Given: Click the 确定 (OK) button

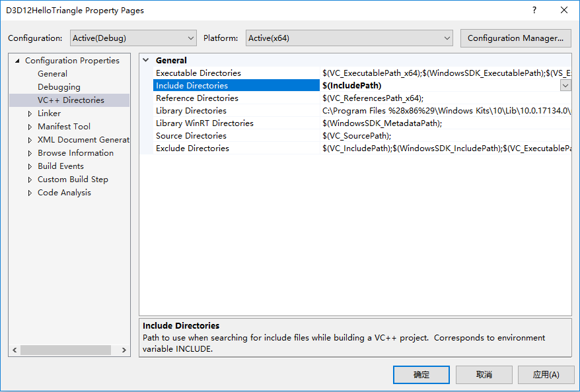Looking at the screenshot, I should point(421,375).
